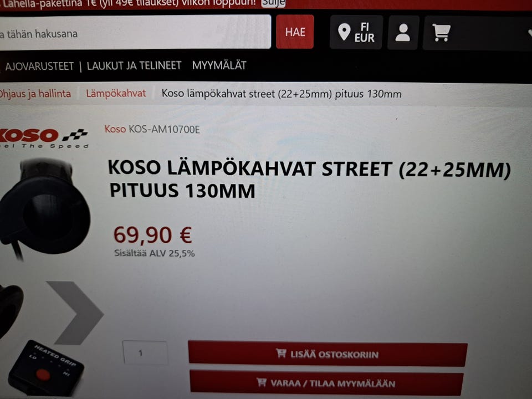The height and width of the screenshot is (399, 532).
Task: Select the FI EUR location selector
Action: 356,32
